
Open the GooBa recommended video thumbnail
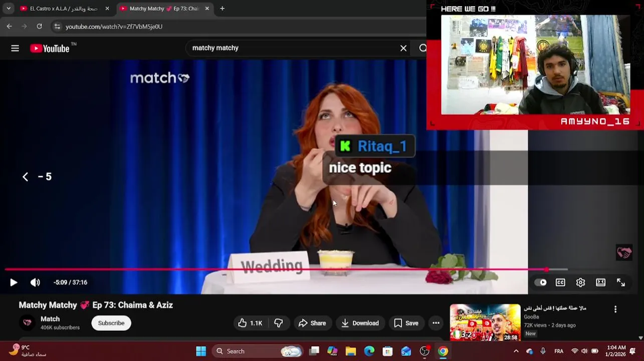click(x=485, y=322)
